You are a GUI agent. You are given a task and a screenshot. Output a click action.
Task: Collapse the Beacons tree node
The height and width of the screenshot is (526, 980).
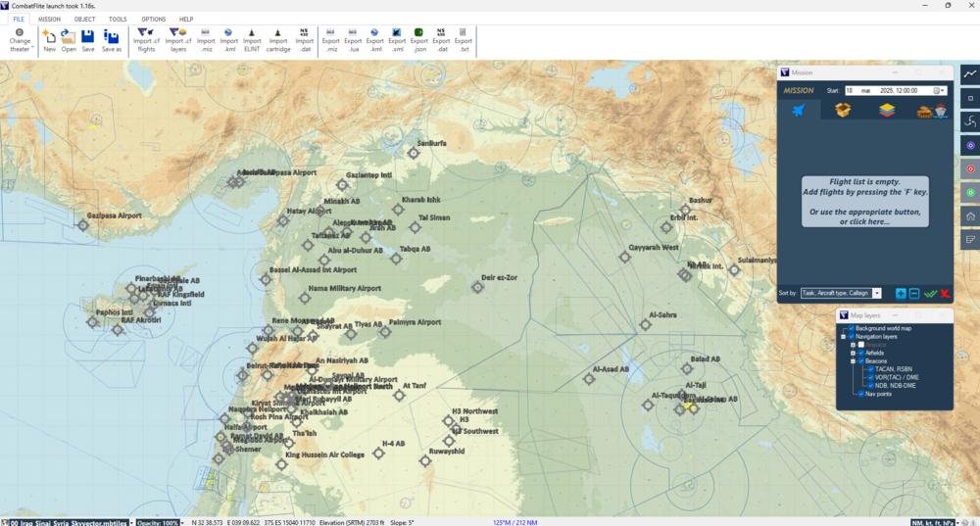(x=852, y=361)
